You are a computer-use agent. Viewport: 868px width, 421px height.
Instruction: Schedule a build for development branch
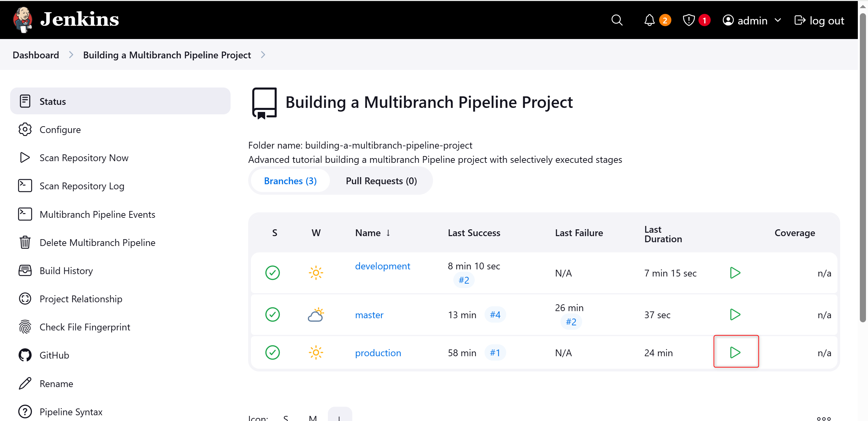click(735, 273)
